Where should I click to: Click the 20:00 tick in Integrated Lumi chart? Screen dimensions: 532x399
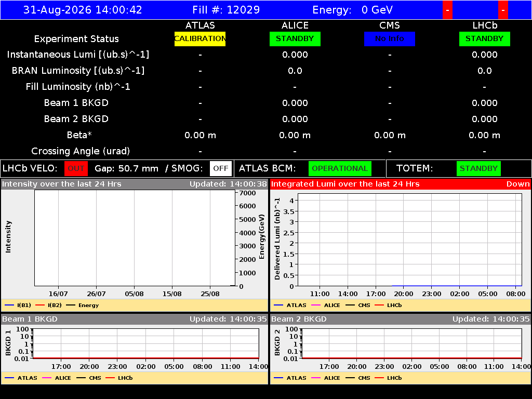[x=404, y=294]
